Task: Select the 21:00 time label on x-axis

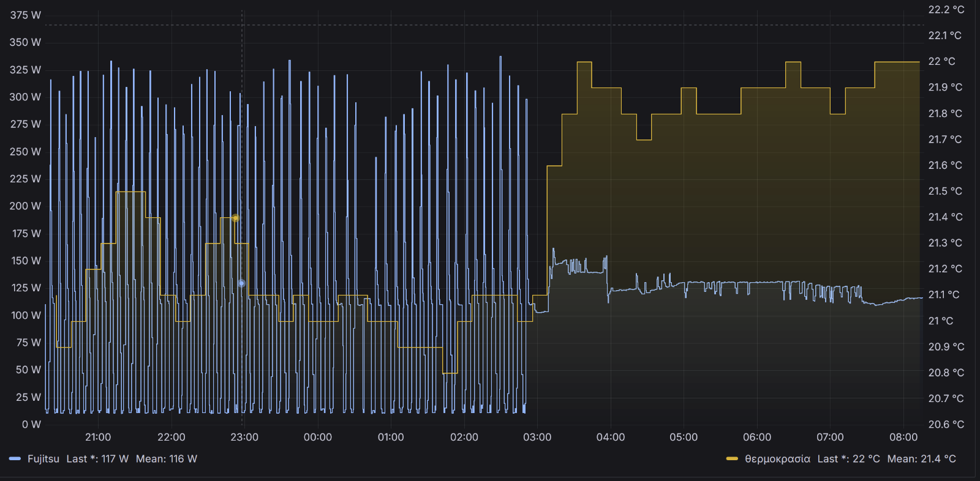Action: click(x=98, y=437)
